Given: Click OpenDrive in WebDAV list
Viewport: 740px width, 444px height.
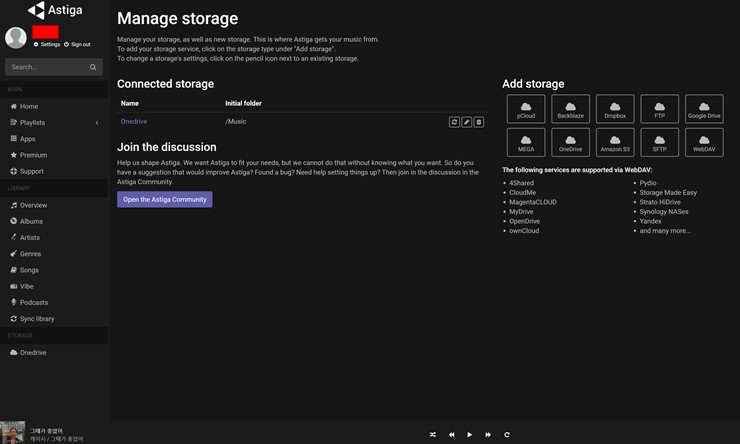Looking at the screenshot, I should click(x=524, y=221).
